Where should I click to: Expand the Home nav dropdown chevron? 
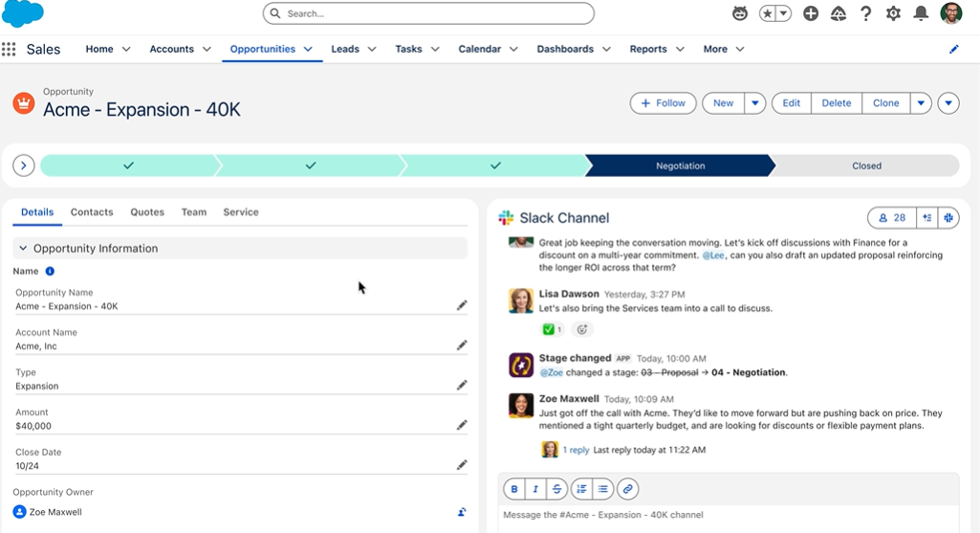pyautogui.click(x=126, y=50)
